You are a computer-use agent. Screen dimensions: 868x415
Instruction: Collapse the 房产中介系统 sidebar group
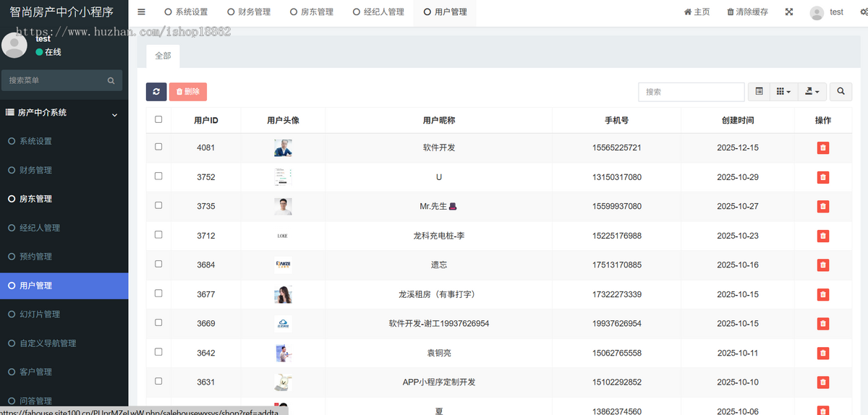(x=64, y=113)
